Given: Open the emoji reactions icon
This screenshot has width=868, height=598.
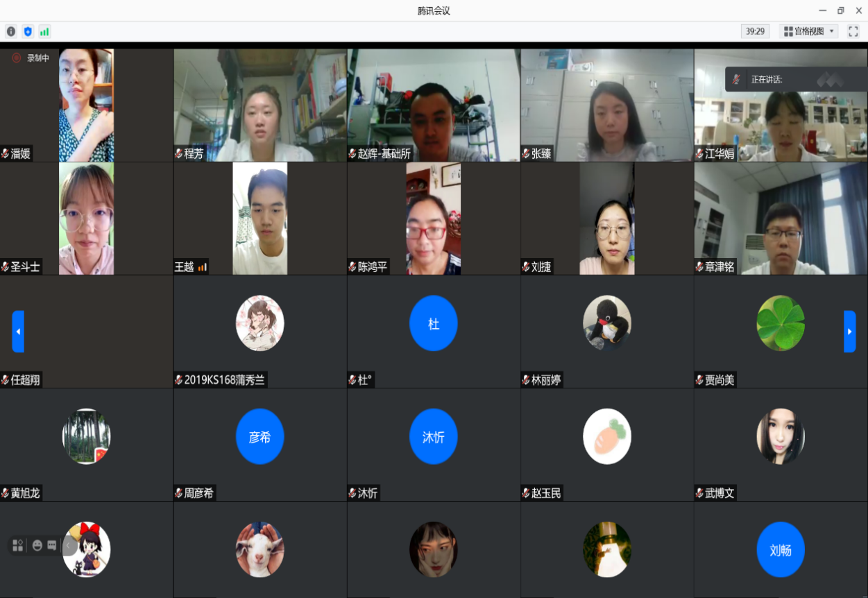Looking at the screenshot, I should coord(37,545).
